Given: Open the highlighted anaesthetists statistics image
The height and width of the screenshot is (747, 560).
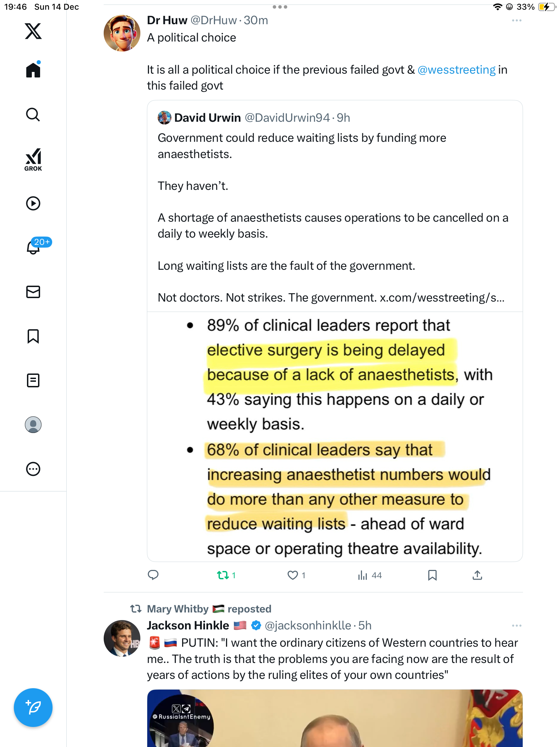Looking at the screenshot, I should (x=335, y=436).
